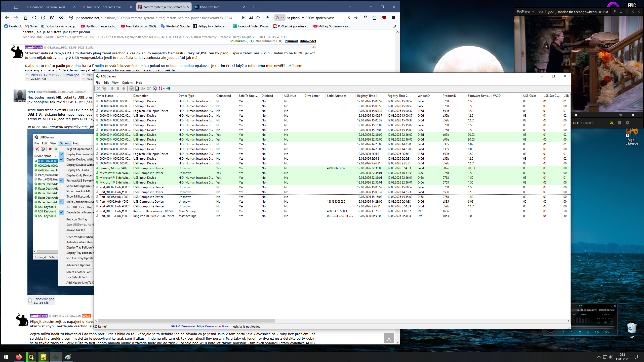Open the PotPlayer settings gear icon
The height and width of the screenshot is (362, 644).
pos(627,123)
